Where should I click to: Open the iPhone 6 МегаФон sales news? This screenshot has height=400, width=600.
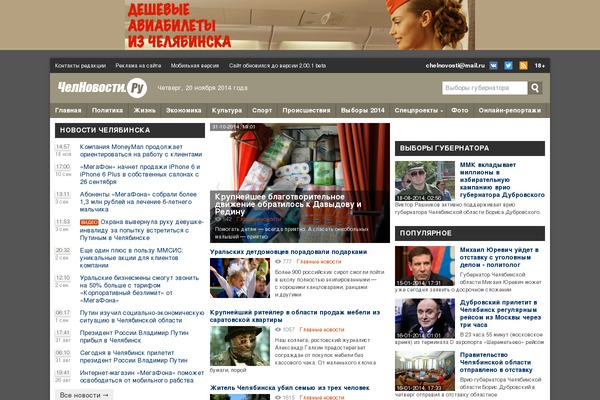[x=140, y=174]
